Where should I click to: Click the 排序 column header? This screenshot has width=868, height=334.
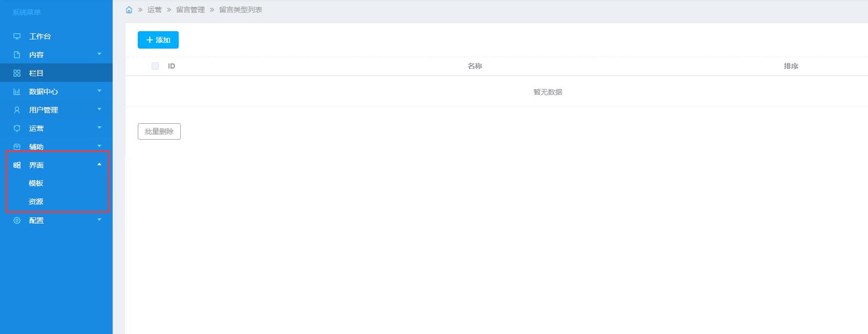791,66
